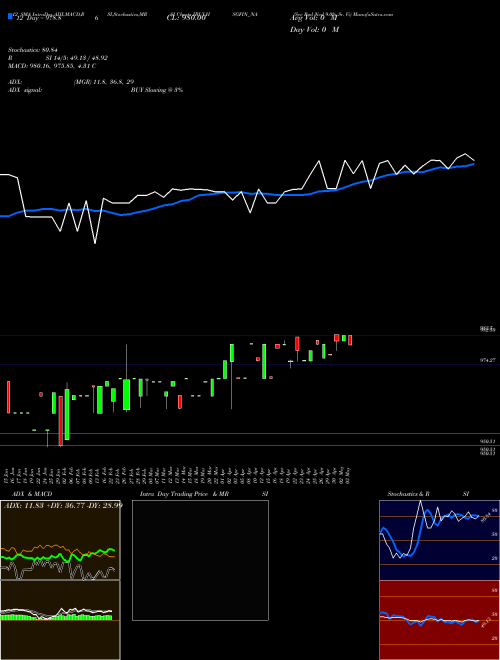Click the 'MACD: 980.16, 975.85, 4.31 C' line
Image resolution: width=500 pixels, height=660 pixels.
tap(52, 66)
